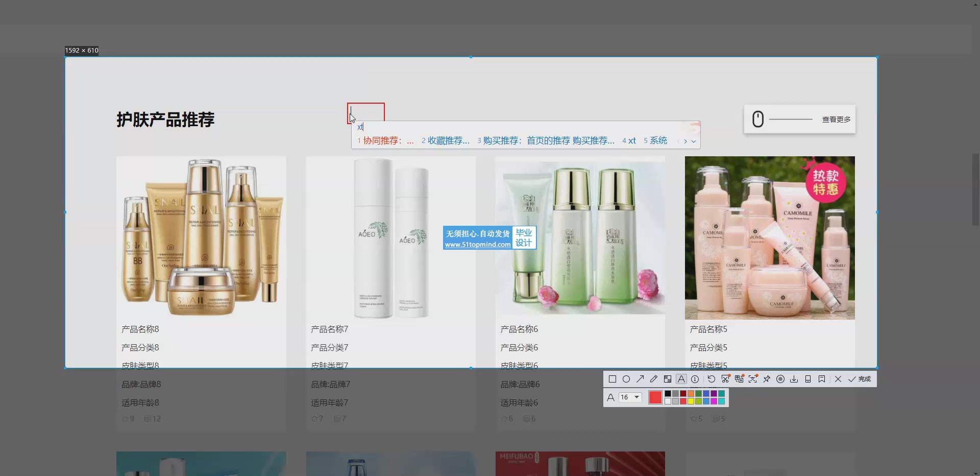Pick IME candidate 4 xt

(629, 140)
